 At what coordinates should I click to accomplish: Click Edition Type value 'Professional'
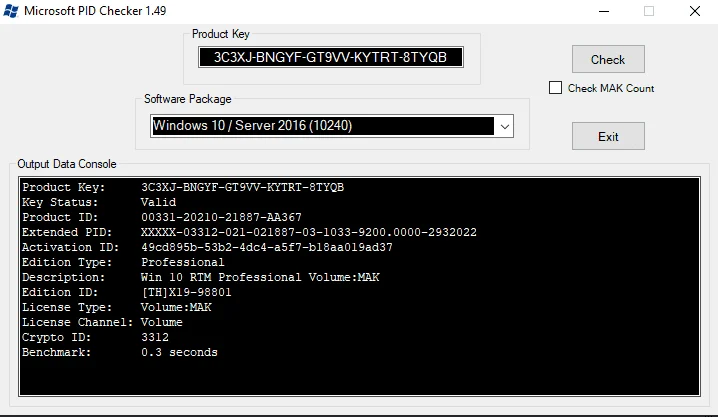tap(183, 262)
